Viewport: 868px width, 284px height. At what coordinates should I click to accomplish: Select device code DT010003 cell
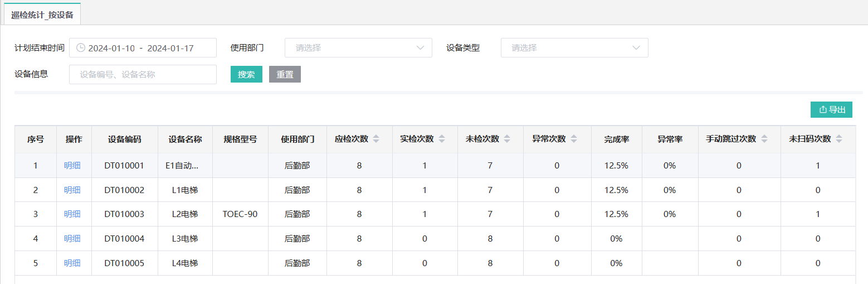coord(124,214)
